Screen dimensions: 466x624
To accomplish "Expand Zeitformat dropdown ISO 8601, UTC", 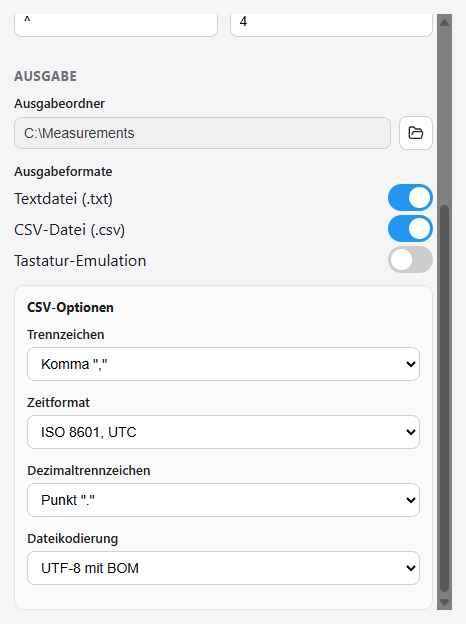I will [x=223, y=432].
